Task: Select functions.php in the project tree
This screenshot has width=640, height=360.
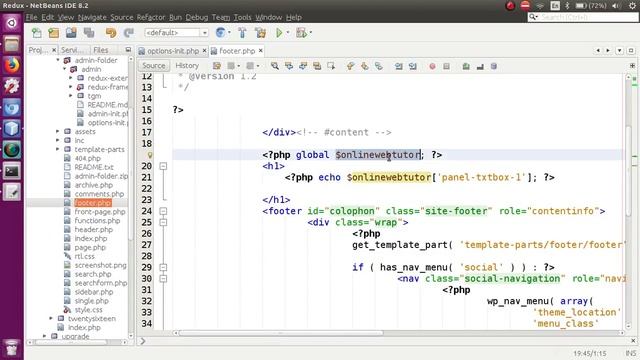Action: point(97,220)
